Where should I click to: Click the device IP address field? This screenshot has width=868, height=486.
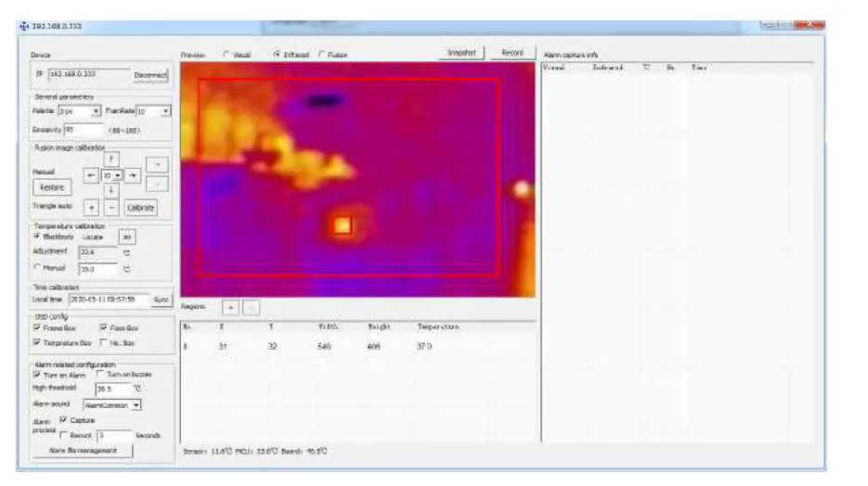coord(89,74)
